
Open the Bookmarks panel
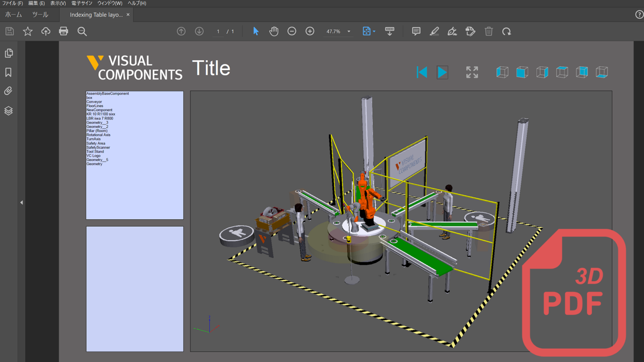coord(8,72)
